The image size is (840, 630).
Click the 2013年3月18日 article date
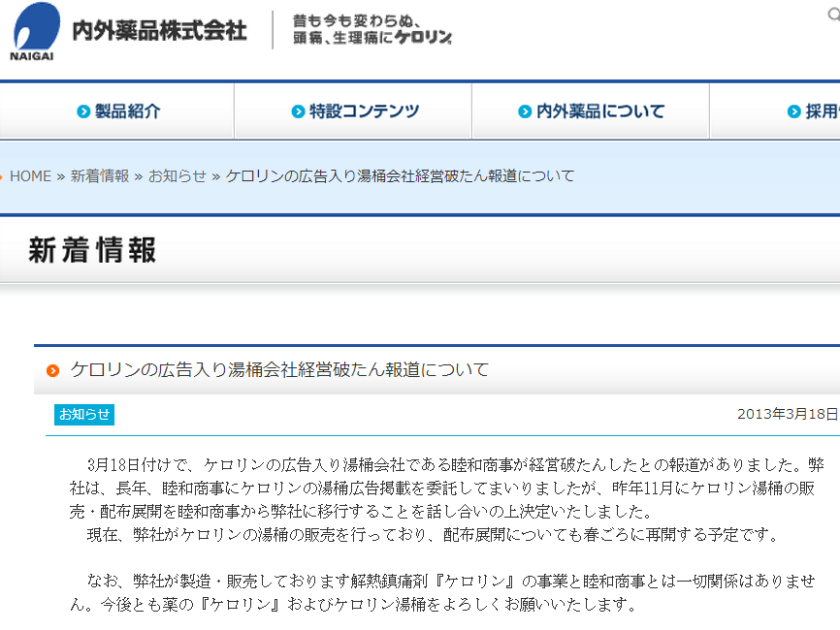tap(787, 414)
